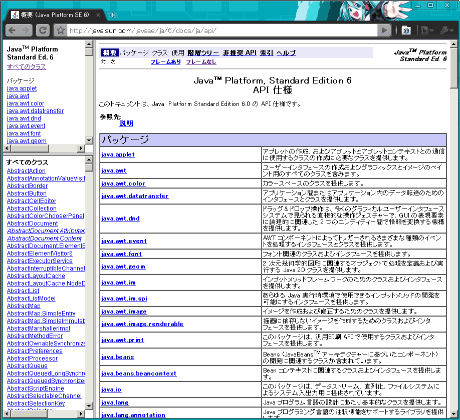
Task: Click class frame scroll-up arrow
Action: point(89,159)
